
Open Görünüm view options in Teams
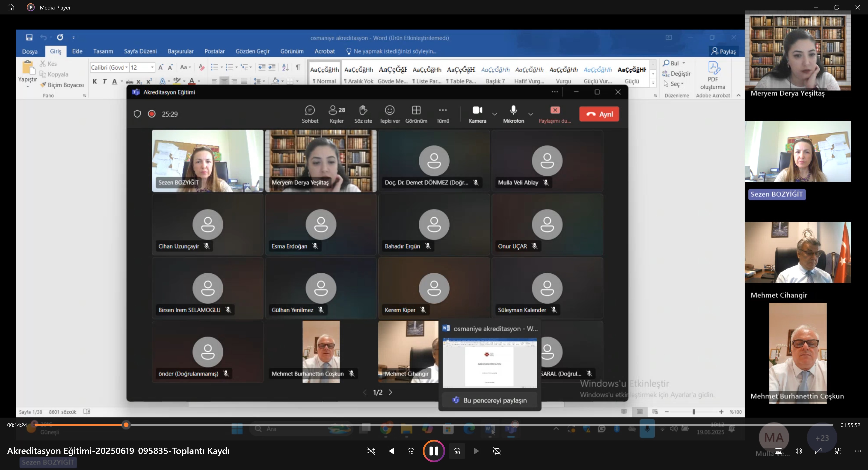click(416, 114)
